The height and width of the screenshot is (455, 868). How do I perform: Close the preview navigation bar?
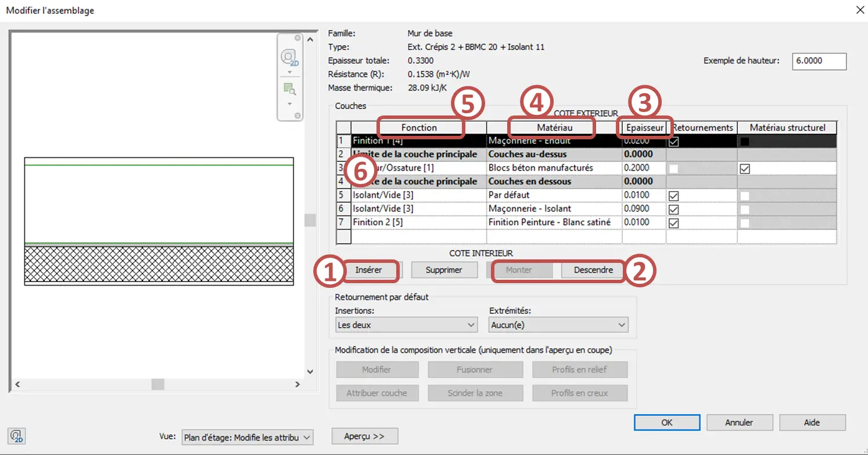click(297, 38)
